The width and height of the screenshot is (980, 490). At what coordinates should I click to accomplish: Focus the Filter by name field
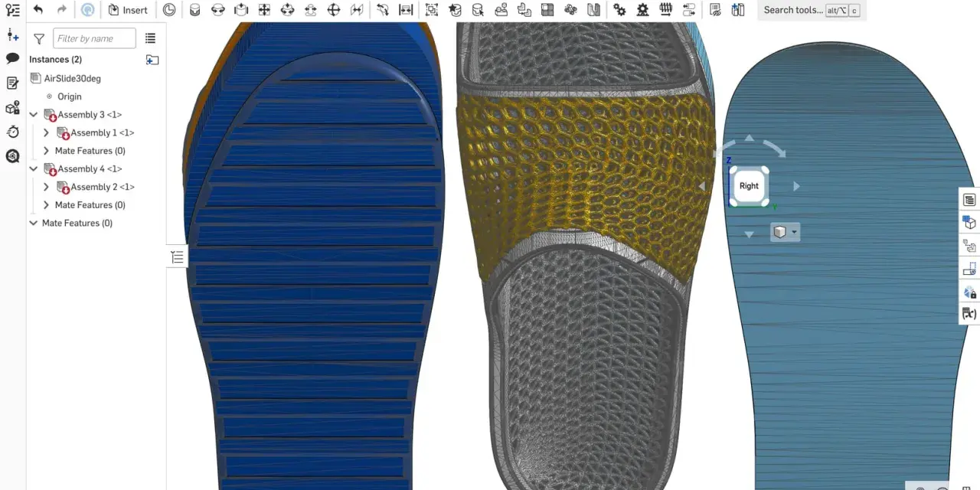94,38
